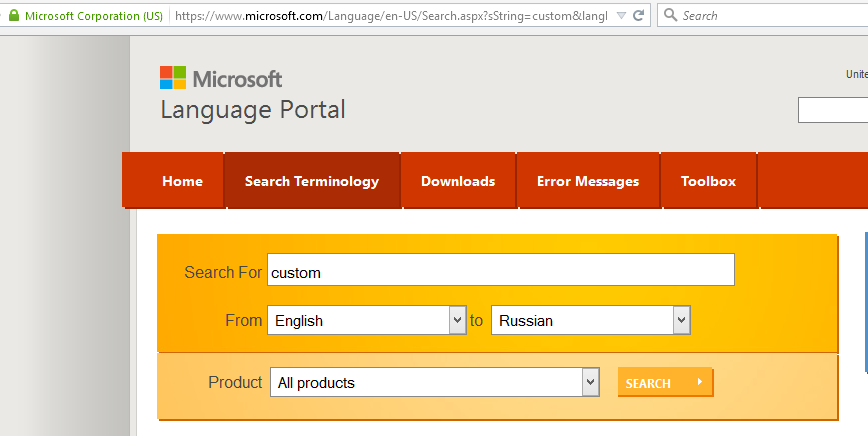Image resolution: width=868 pixels, height=436 pixels.
Task: Click the site search box at top right
Action: pos(833,110)
